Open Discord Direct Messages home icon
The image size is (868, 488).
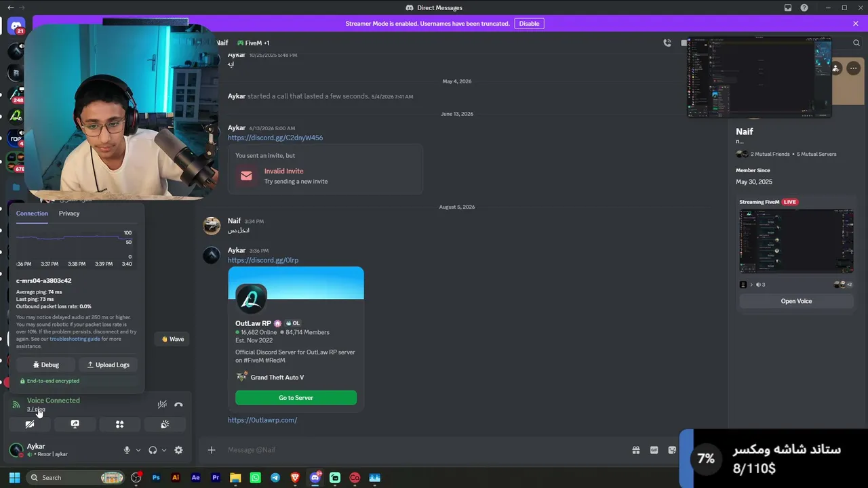tap(17, 26)
